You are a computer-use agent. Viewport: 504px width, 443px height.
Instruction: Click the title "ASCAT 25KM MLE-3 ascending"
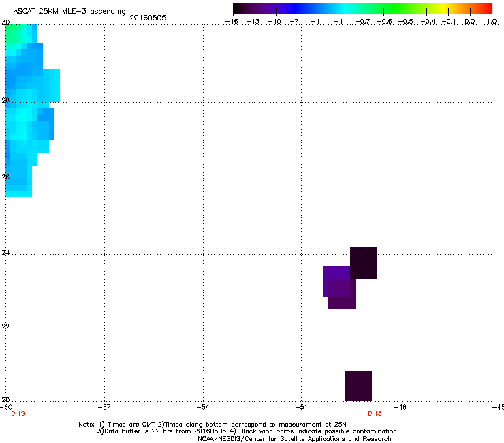[x=69, y=12]
